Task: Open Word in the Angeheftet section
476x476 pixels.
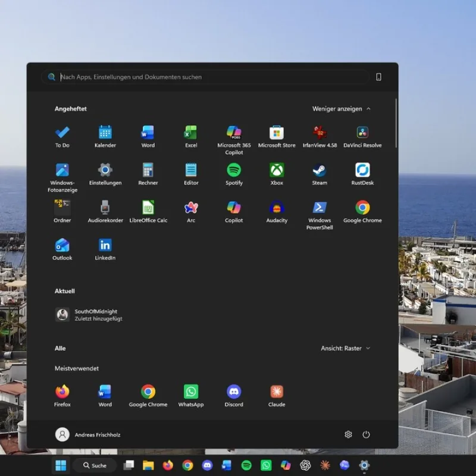Action: coord(148,137)
